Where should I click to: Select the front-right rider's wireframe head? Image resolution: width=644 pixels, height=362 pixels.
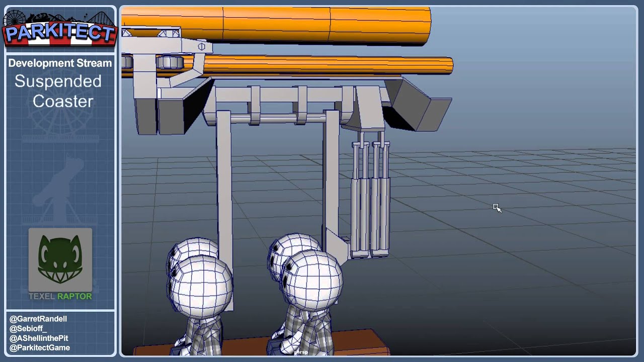point(311,280)
